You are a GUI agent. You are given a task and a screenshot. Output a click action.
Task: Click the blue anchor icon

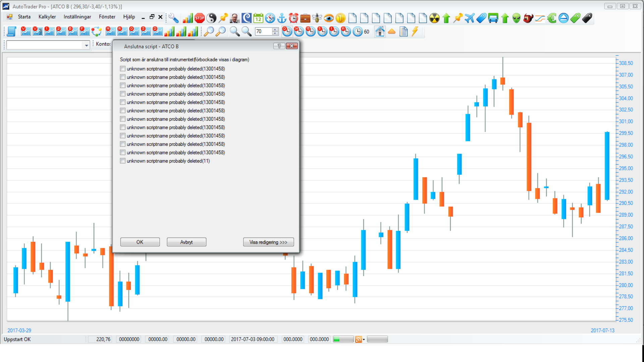click(282, 18)
